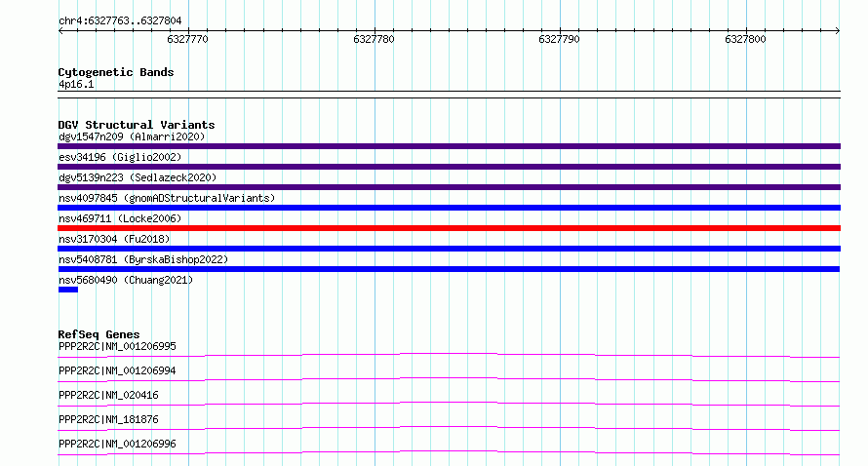
Task: Click the blue bar for nsv3170304
Action: [449, 249]
